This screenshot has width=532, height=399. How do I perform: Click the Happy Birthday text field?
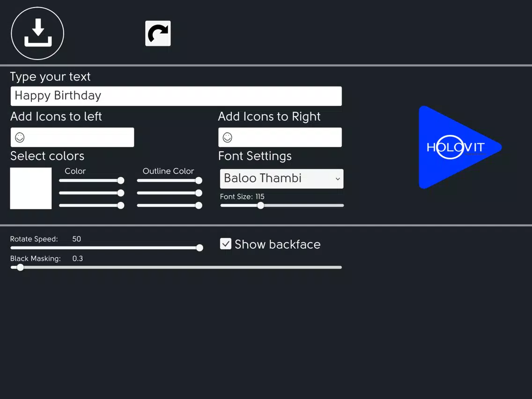[x=176, y=96]
